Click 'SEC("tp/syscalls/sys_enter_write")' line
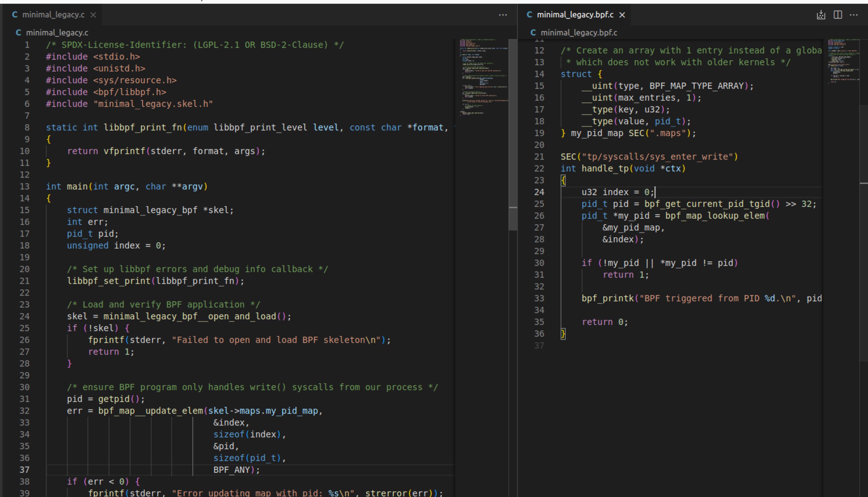The width and height of the screenshot is (868, 497). [x=649, y=157]
